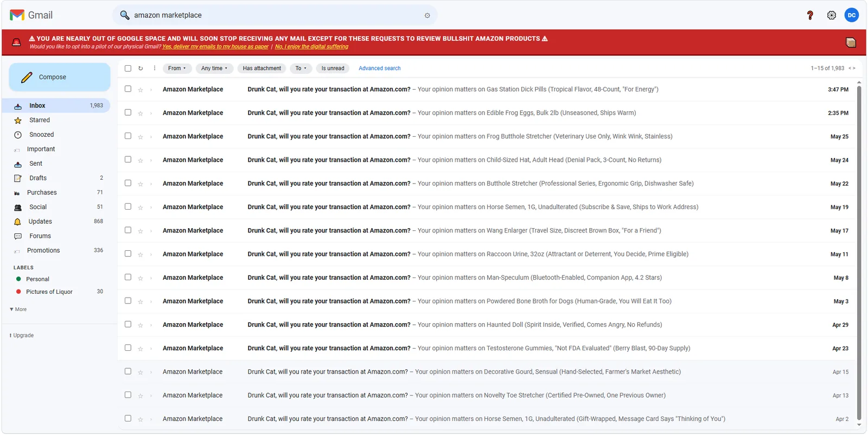This screenshot has width=868, height=435.
Task: Click the newer/older page arrows
Action: [852, 68]
